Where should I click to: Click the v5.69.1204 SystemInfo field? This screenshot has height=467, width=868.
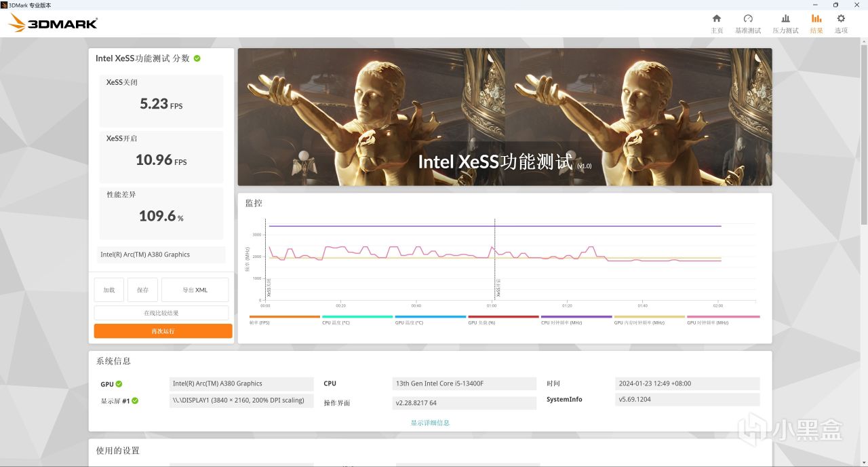tap(688, 399)
